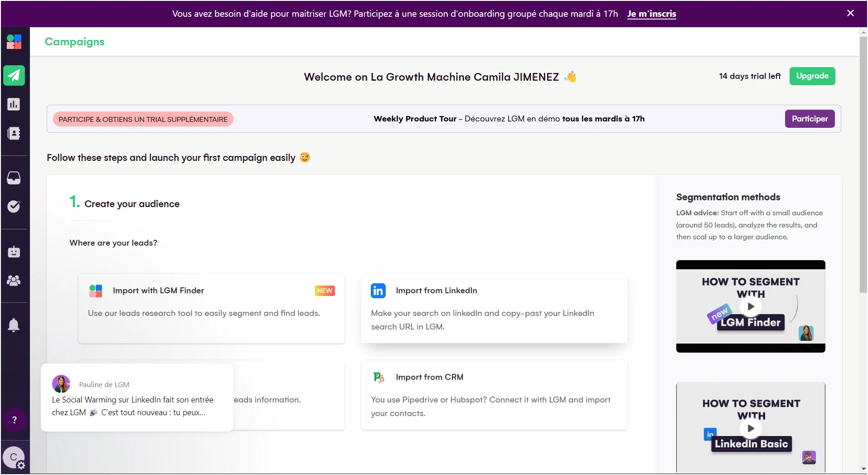Screen dimensions: 868x475
Task: Click the Pipedrive/Hubspot CRM logo icon
Action: click(x=378, y=377)
